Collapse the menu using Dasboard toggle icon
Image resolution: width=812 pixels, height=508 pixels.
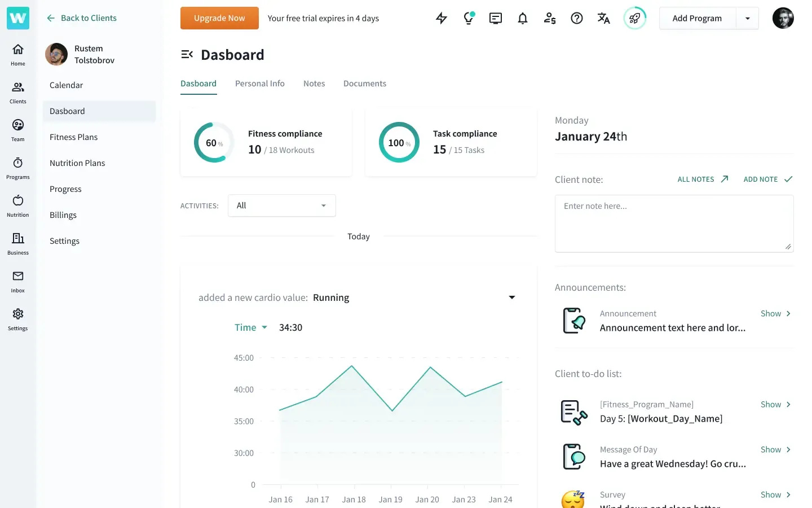(187, 55)
